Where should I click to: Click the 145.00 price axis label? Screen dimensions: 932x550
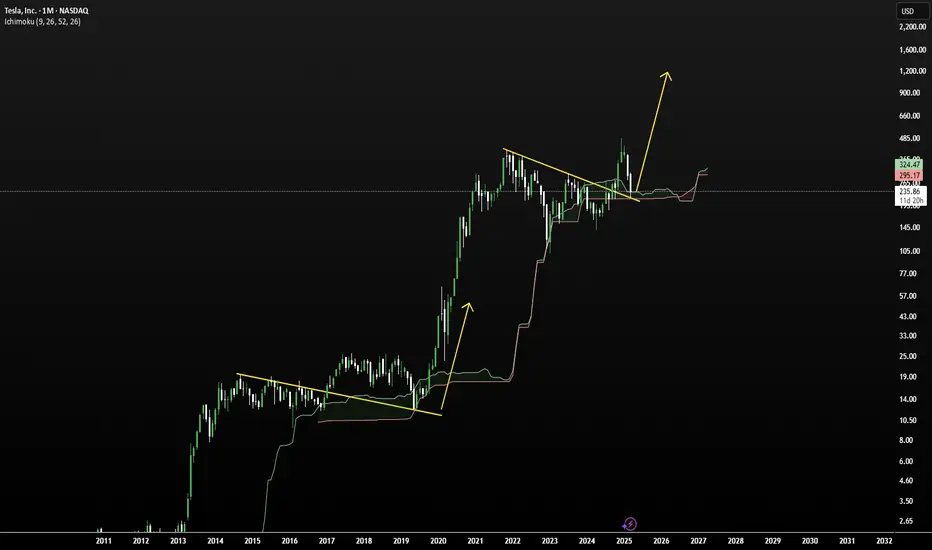(909, 228)
